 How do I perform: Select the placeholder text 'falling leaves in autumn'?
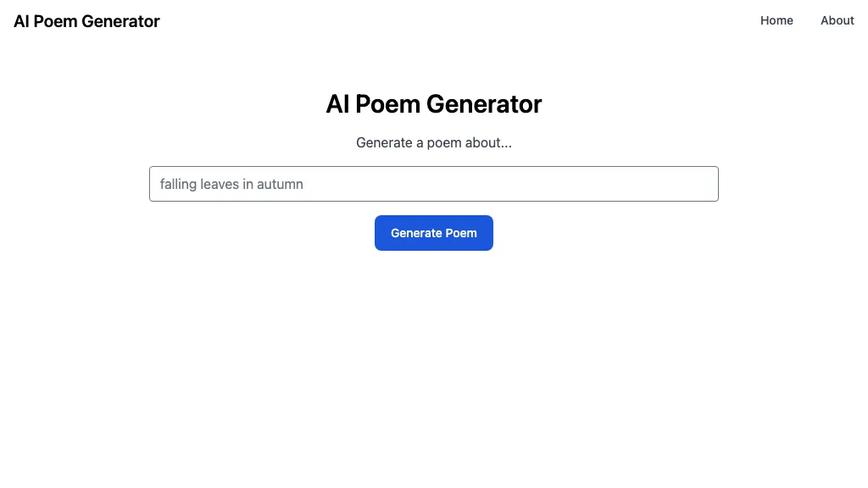(x=231, y=184)
